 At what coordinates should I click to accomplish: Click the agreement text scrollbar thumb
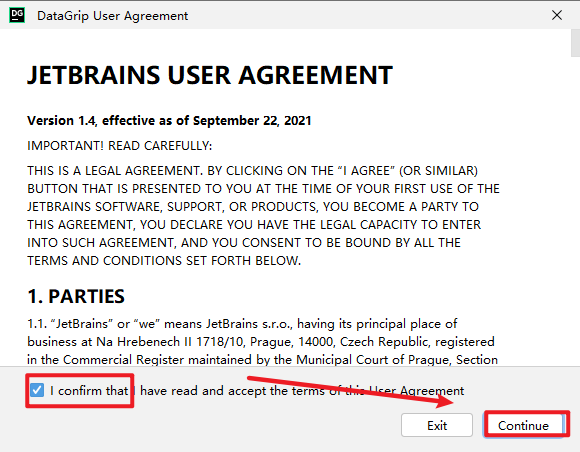click(575, 43)
